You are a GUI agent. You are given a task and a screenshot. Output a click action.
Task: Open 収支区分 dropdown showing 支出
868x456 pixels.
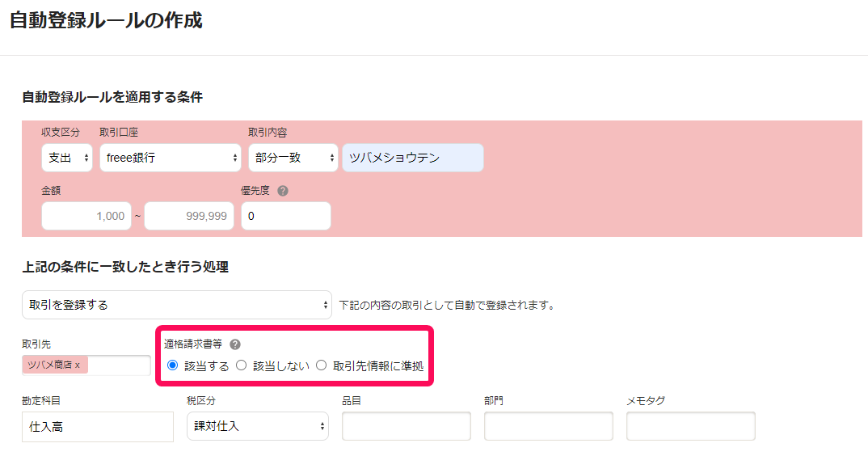(x=67, y=158)
